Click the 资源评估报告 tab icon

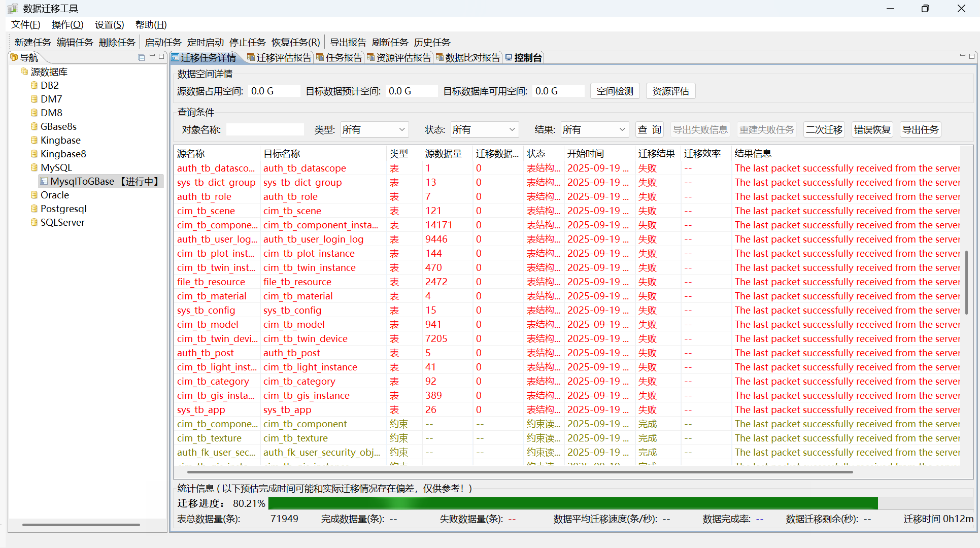click(x=371, y=57)
